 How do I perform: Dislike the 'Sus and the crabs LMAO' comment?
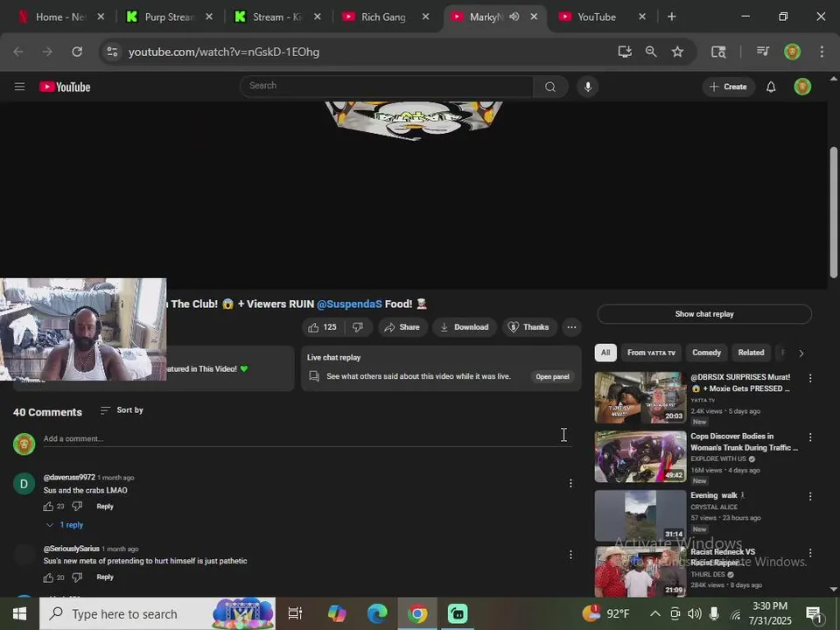click(x=77, y=507)
